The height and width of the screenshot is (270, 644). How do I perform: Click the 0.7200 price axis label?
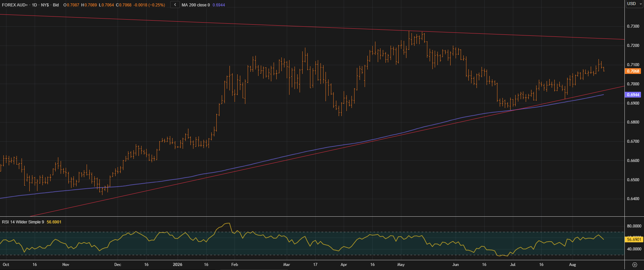tap(633, 46)
